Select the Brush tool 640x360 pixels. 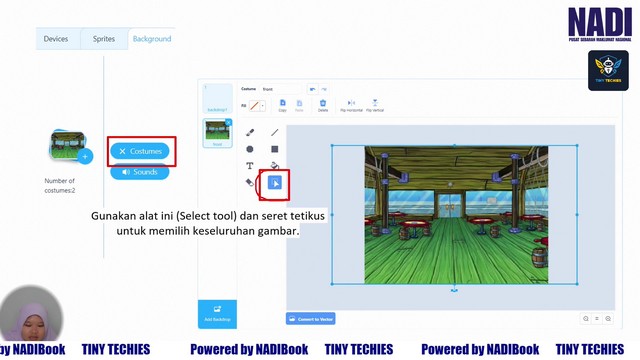(250, 132)
